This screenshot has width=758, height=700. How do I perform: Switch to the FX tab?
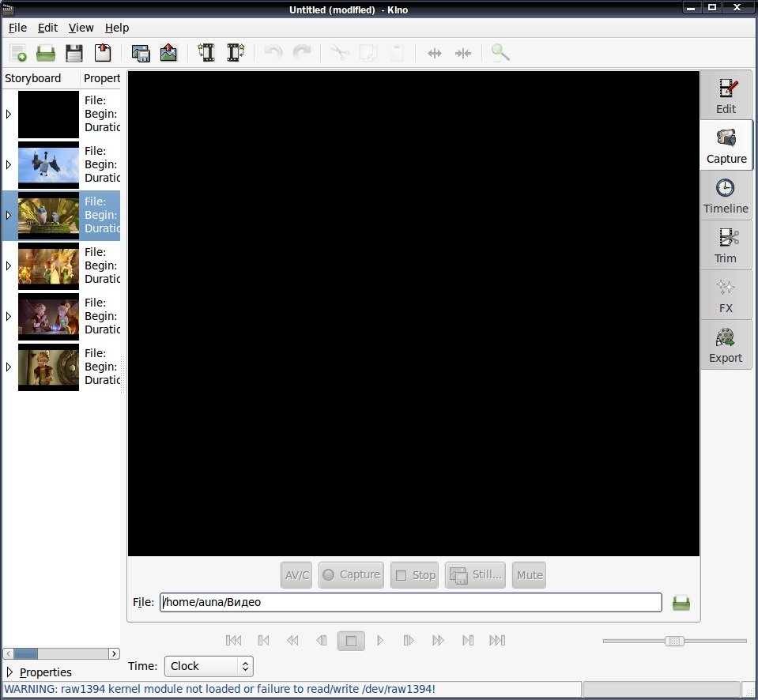click(x=726, y=295)
